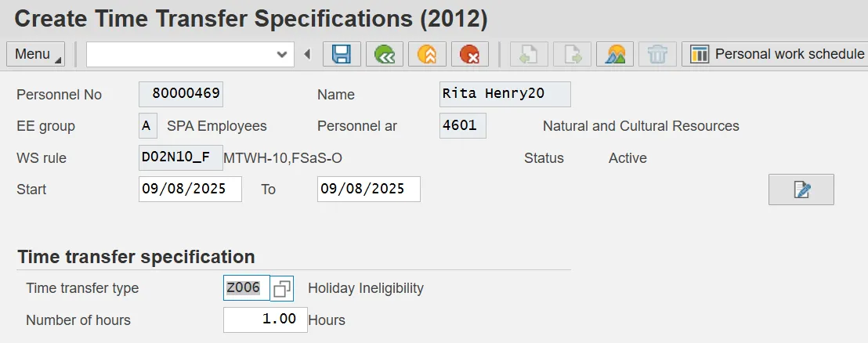Viewport: 868px width, 343px height.
Task: Click the Save icon in toolbar
Action: click(342, 54)
